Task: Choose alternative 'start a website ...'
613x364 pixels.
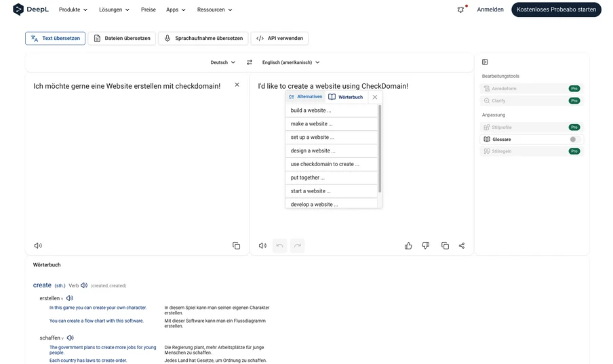Action: coord(332,190)
